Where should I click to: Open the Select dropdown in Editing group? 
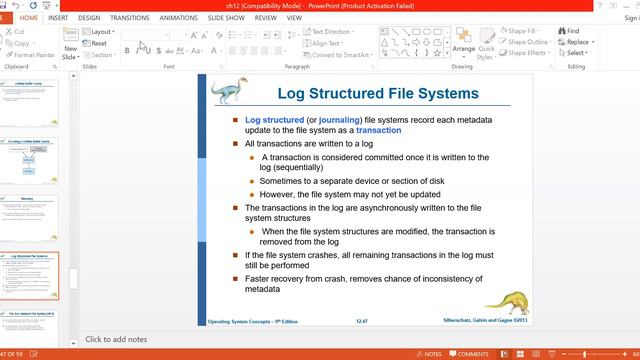[x=573, y=53]
